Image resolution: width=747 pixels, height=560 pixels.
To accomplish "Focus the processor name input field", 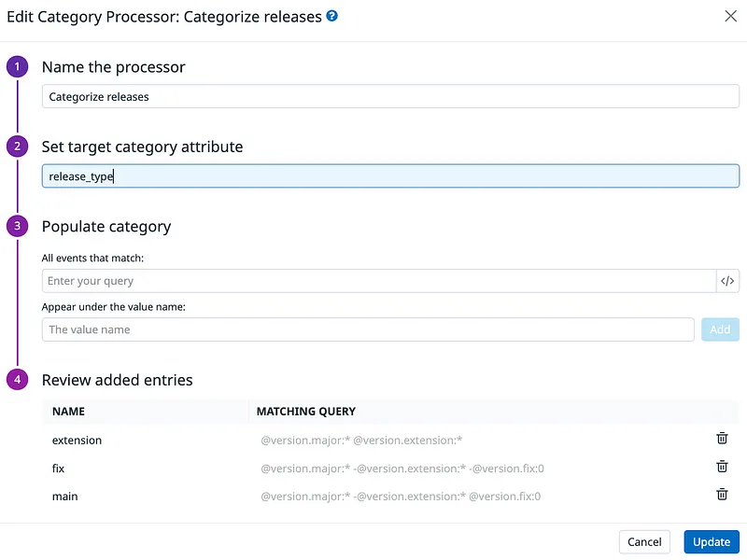I will tap(390, 96).
